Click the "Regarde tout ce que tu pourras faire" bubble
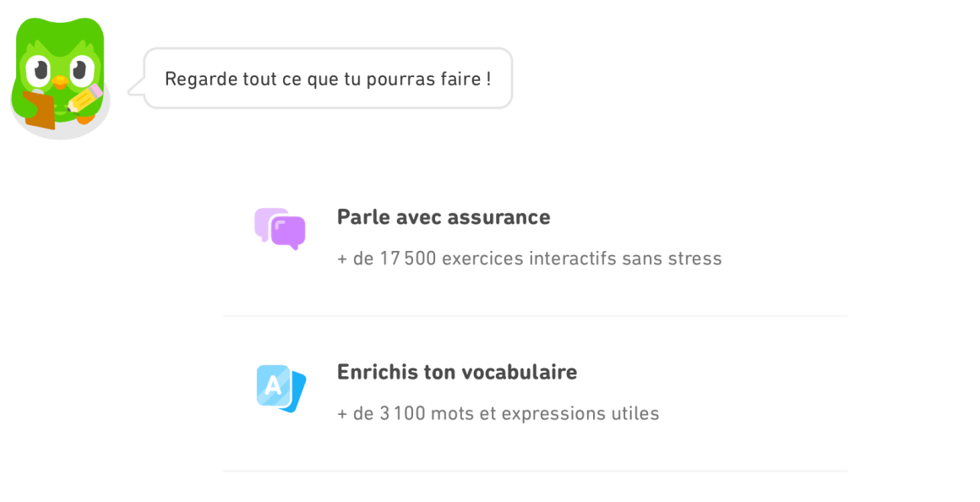Screen dimensions: 980x502 click(x=328, y=79)
